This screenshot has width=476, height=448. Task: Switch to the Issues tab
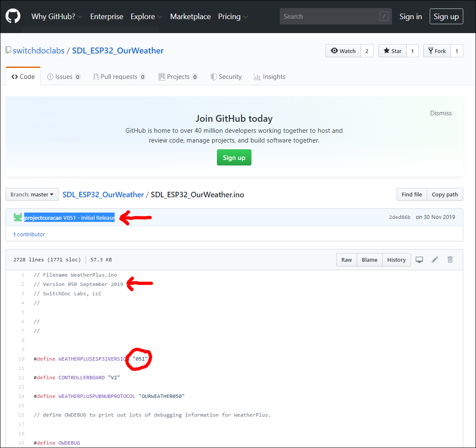[64, 77]
